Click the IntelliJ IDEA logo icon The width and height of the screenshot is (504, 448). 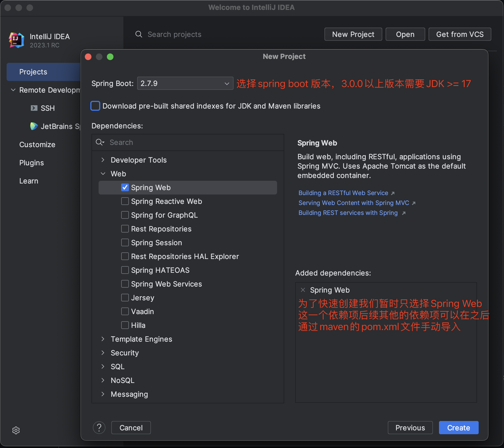tap(17, 40)
